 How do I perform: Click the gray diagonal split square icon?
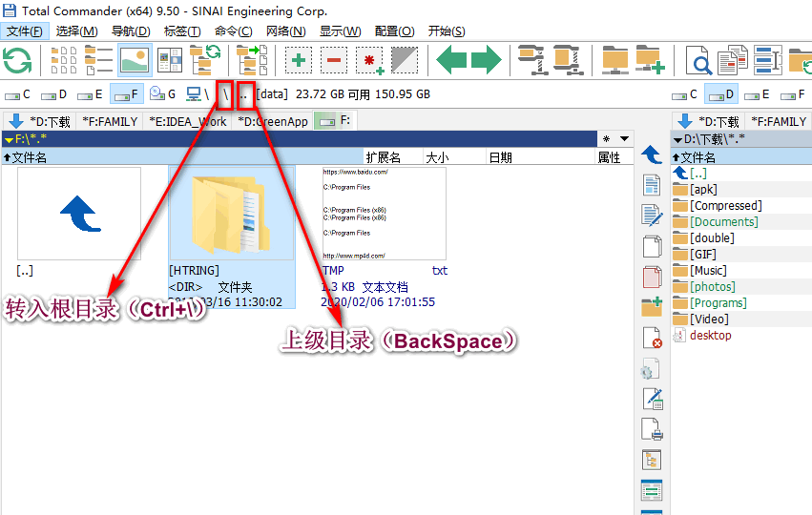coord(404,60)
